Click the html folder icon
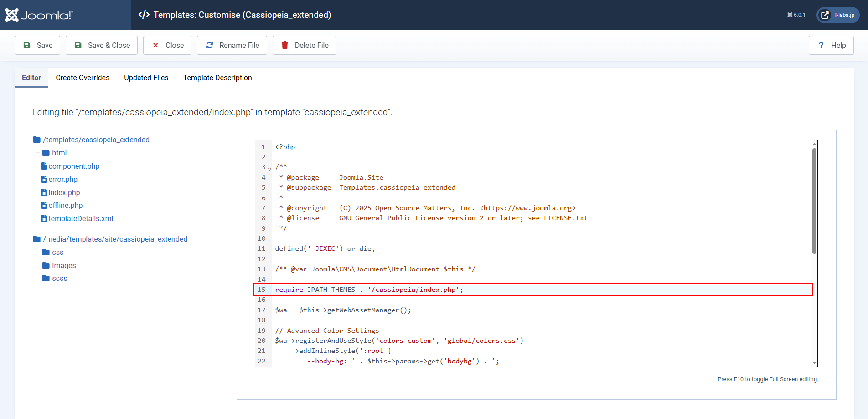This screenshot has height=419, width=868. [x=46, y=153]
